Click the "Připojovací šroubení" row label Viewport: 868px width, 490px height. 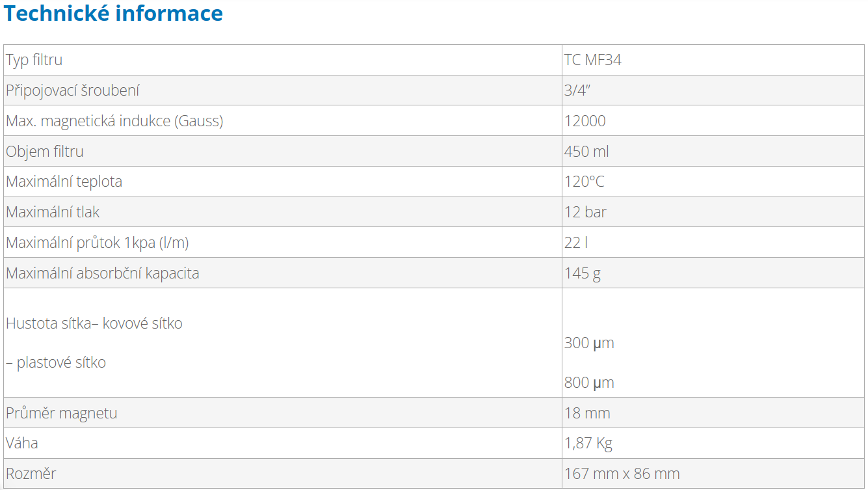point(72,90)
